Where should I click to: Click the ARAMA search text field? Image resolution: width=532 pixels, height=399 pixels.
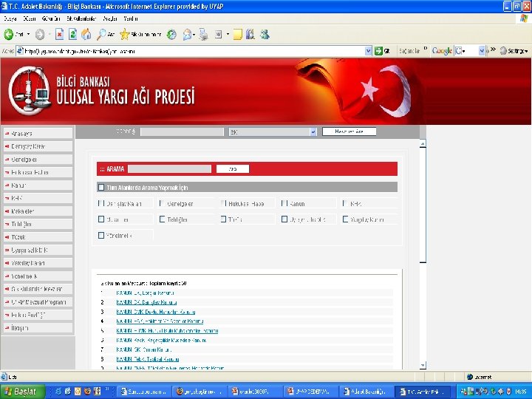169,168
